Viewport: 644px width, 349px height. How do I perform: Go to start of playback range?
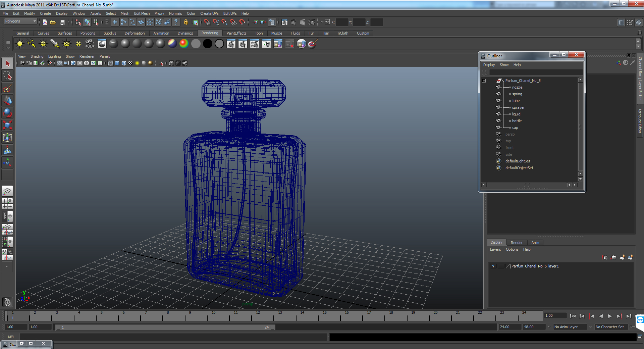[x=573, y=316]
